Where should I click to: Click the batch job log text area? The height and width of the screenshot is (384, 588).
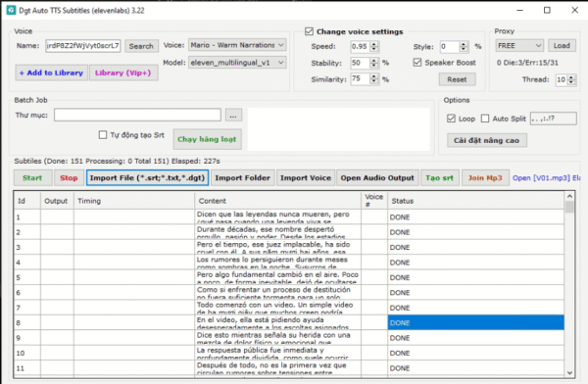click(x=339, y=129)
